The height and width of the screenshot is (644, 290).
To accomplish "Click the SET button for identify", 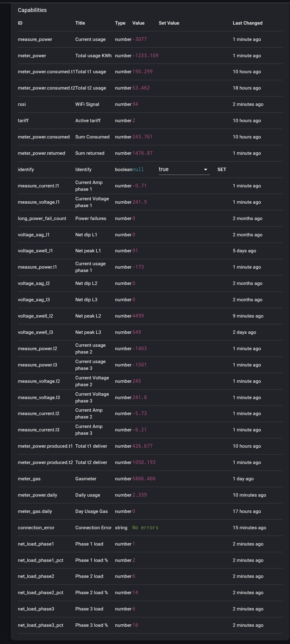I will [222, 170].
